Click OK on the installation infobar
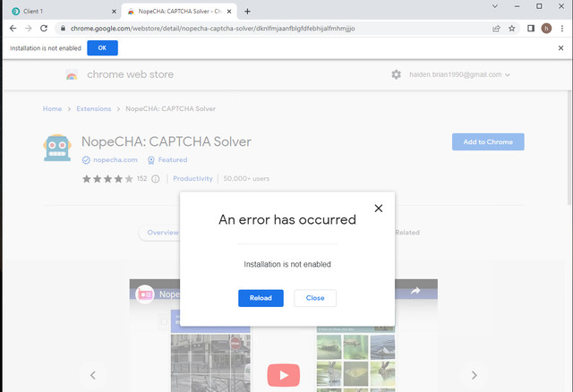Image resolution: width=573 pixels, height=392 pixels. [x=102, y=47]
